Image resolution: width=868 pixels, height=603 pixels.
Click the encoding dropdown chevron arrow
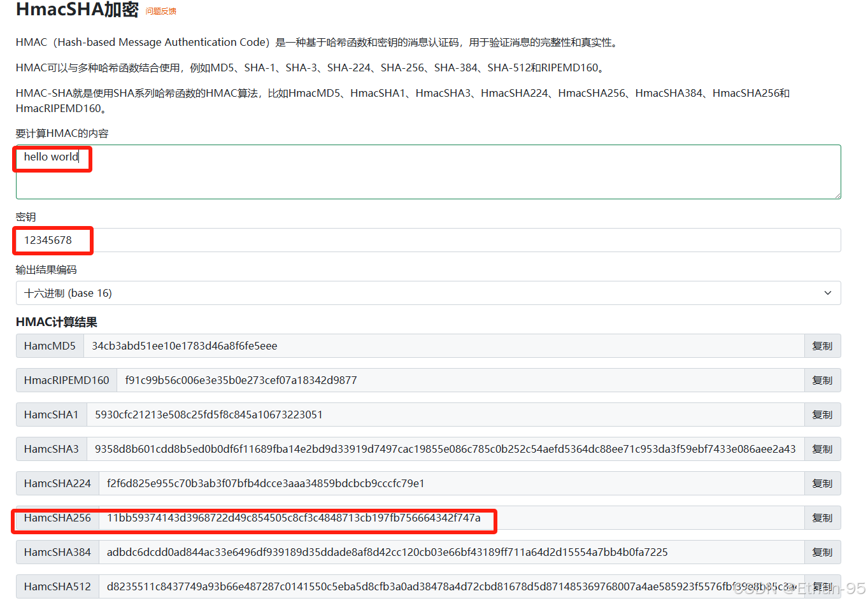click(828, 293)
